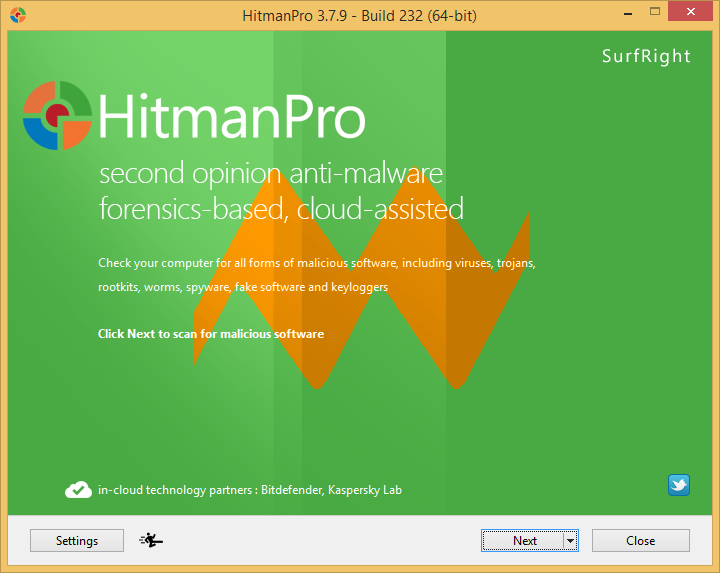Image resolution: width=720 pixels, height=573 pixels.
Task: Click the HitmanPro title bar app icon
Action: [18, 15]
